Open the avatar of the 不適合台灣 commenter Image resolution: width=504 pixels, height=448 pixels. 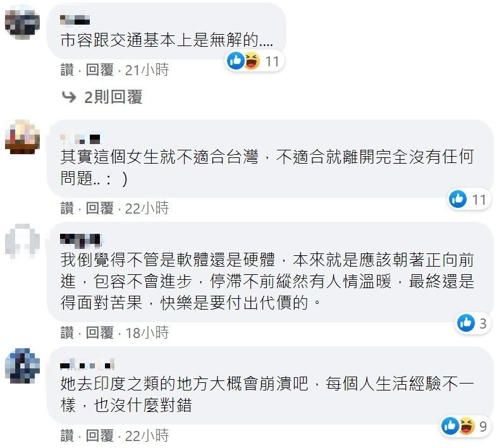(23, 135)
